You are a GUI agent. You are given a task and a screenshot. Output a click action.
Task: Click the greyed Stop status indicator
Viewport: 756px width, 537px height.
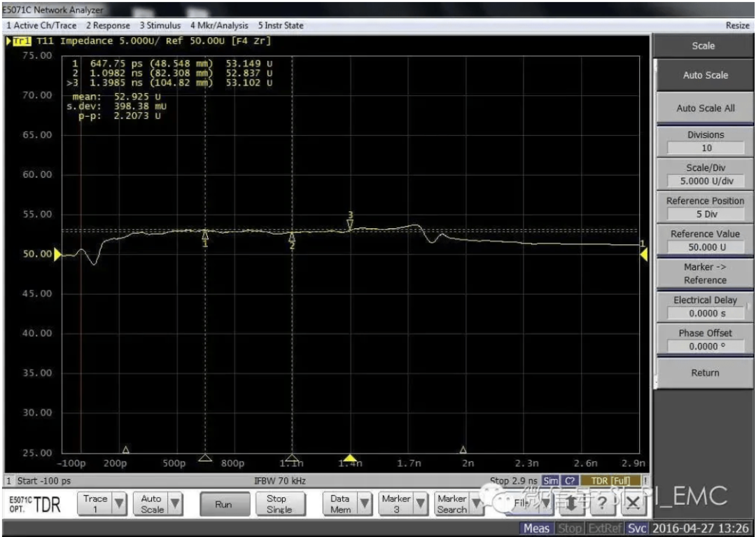pyautogui.click(x=569, y=529)
